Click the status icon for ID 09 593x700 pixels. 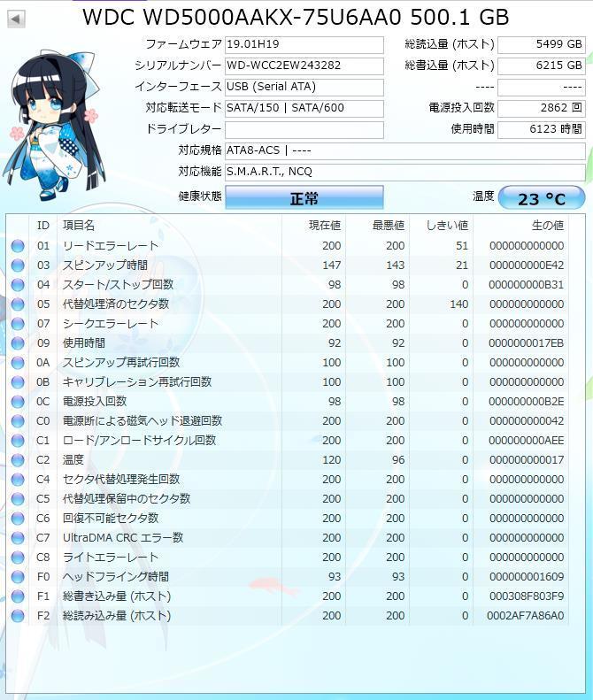point(18,343)
